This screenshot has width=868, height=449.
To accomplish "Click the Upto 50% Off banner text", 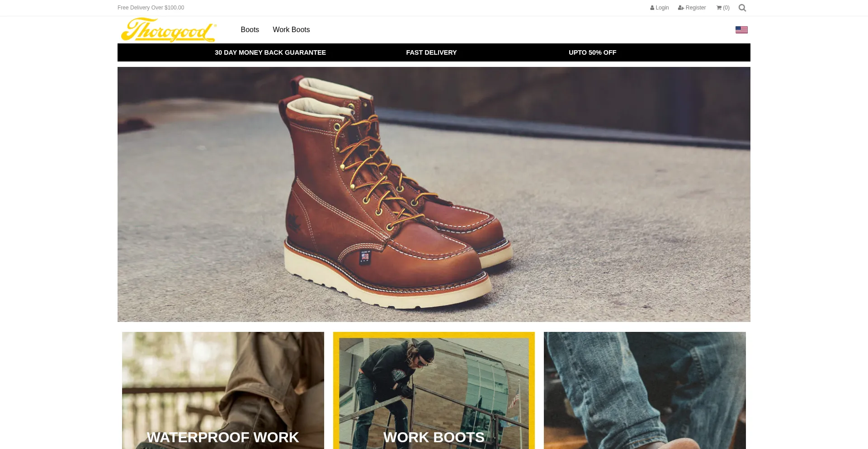I will click(592, 52).
